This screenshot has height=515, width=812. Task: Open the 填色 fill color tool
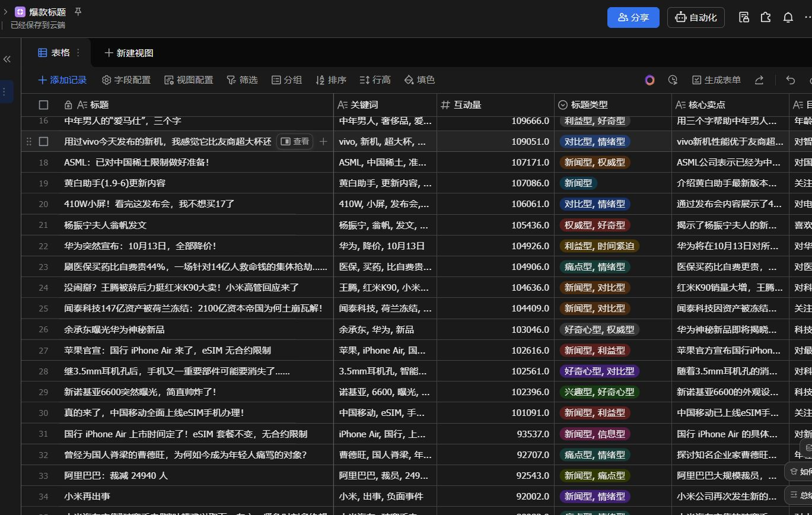coord(419,80)
